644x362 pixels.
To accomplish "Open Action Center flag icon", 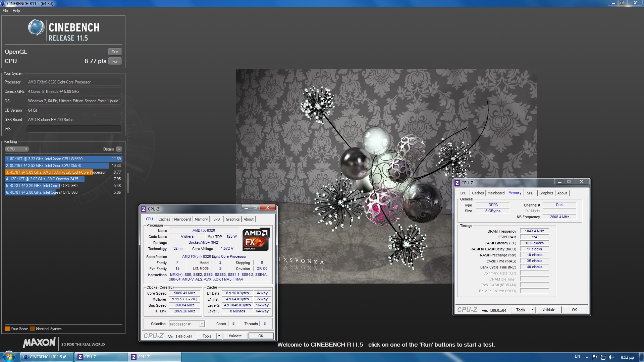I will tap(595, 357).
